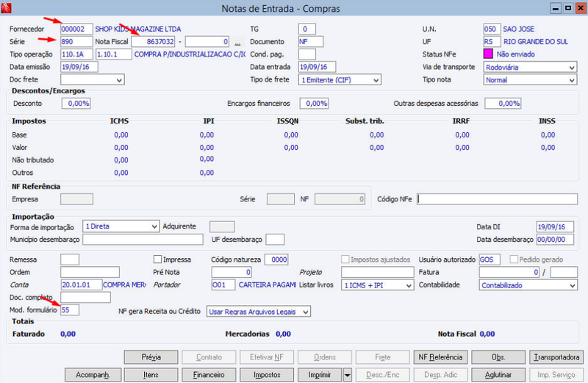Click the Documento field containing NF
The width and height of the screenshot is (588, 383).
pos(311,42)
